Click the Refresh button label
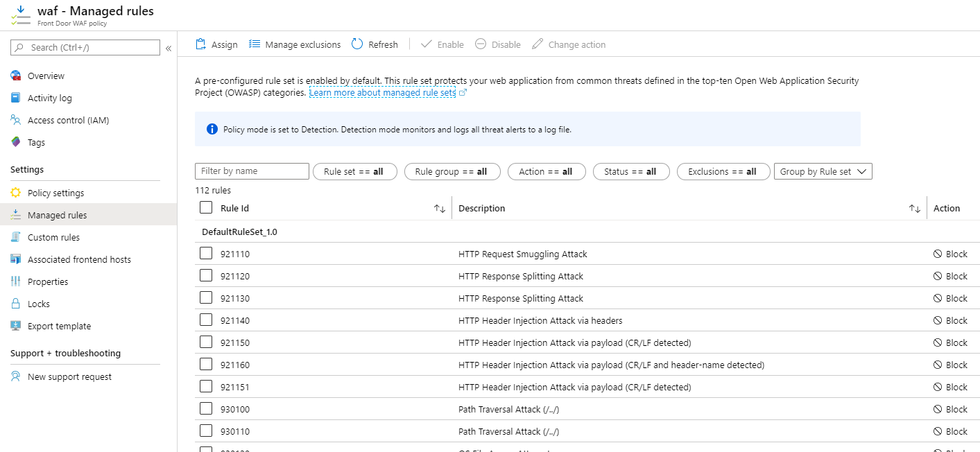This screenshot has height=452, width=980. (x=384, y=44)
